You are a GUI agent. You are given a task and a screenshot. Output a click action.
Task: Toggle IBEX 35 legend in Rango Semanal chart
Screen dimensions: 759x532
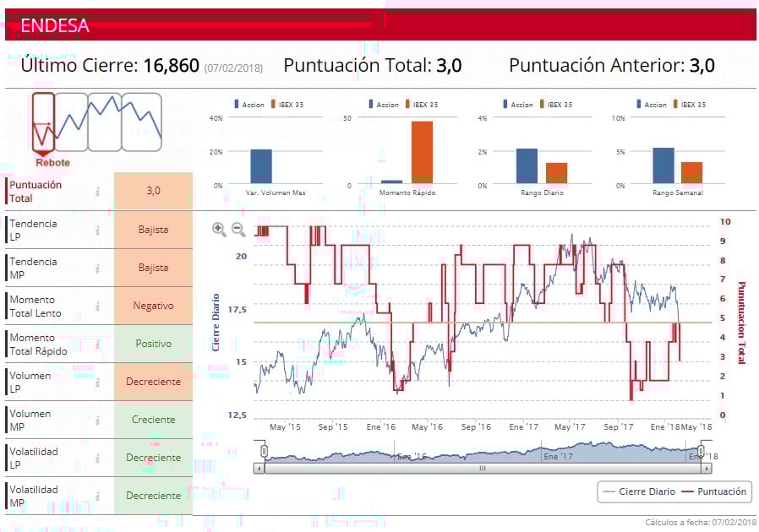point(690,105)
